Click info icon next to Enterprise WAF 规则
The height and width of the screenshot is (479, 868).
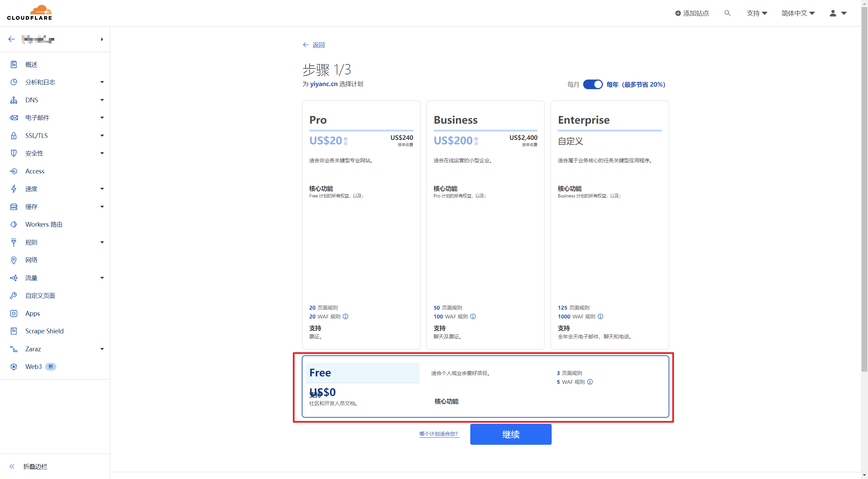coord(600,316)
